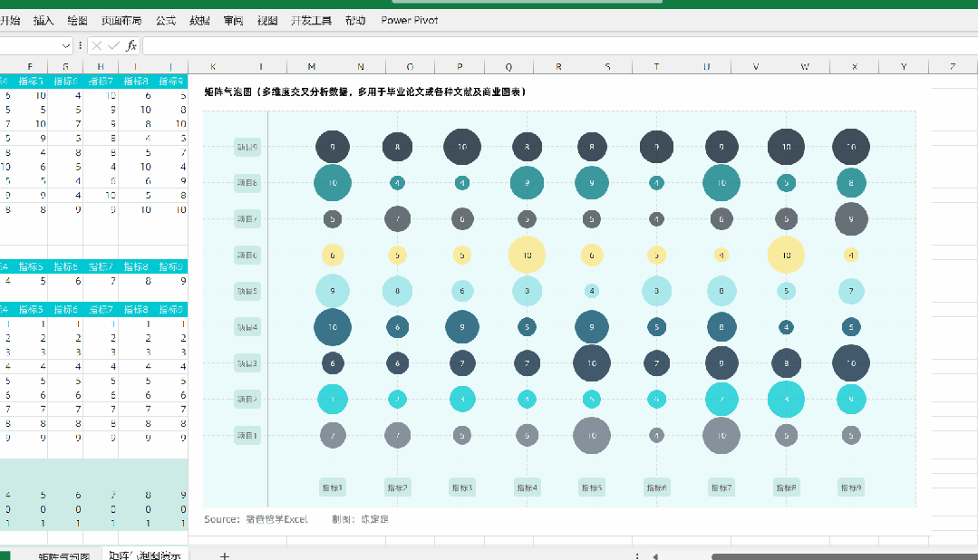Image resolution: width=978 pixels, height=560 pixels.
Task: Click the 项目5 axis label
Action: coord(247,291)
